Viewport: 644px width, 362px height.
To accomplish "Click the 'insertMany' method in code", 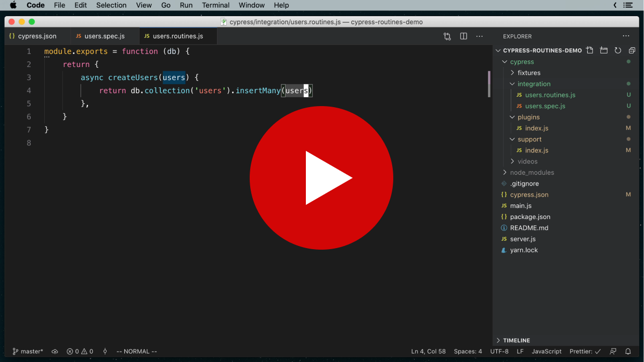I will click(x=258, y=90).
